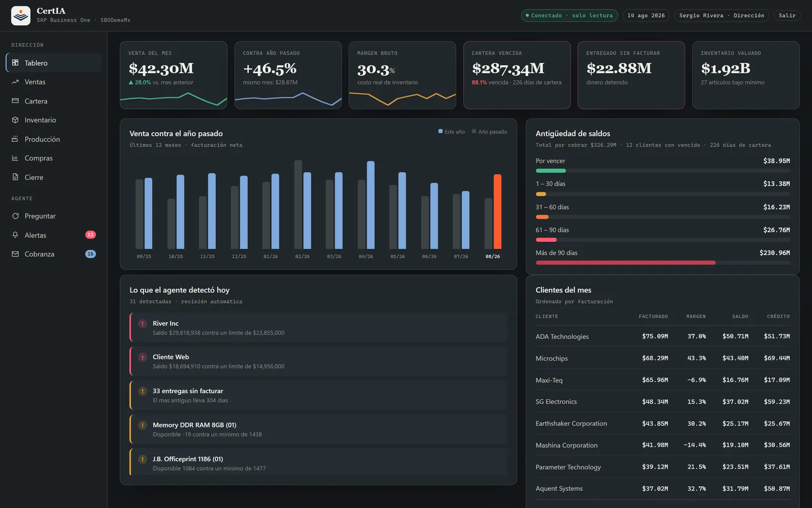Click ADA Technologies client row
This screenshot has width=812, height=508.
663,336
